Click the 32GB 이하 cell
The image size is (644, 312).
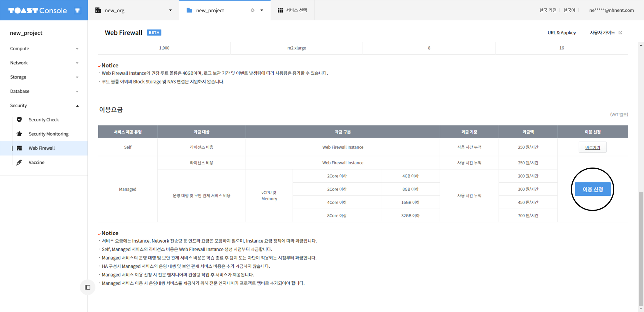click(x=410, y=215)
